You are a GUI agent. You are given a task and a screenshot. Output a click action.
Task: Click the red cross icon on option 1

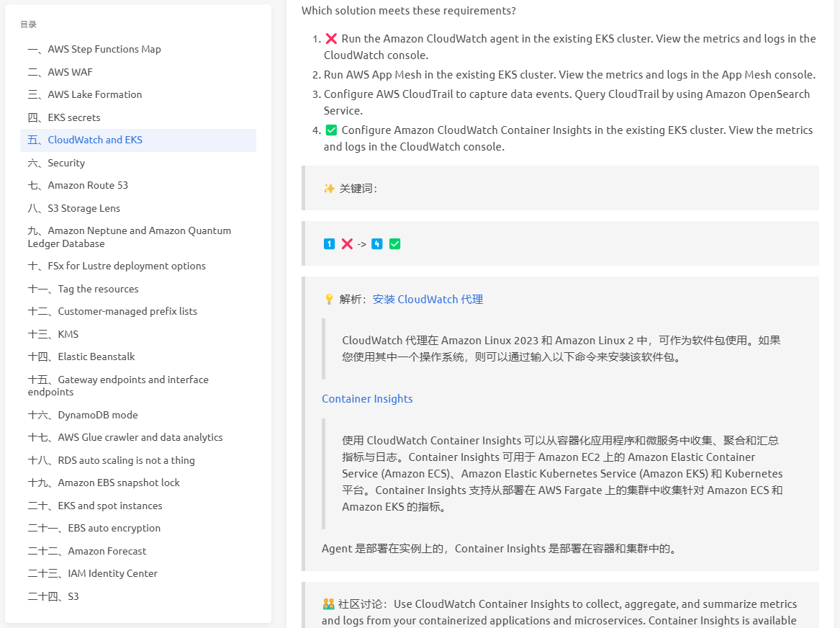pos(331,39)
